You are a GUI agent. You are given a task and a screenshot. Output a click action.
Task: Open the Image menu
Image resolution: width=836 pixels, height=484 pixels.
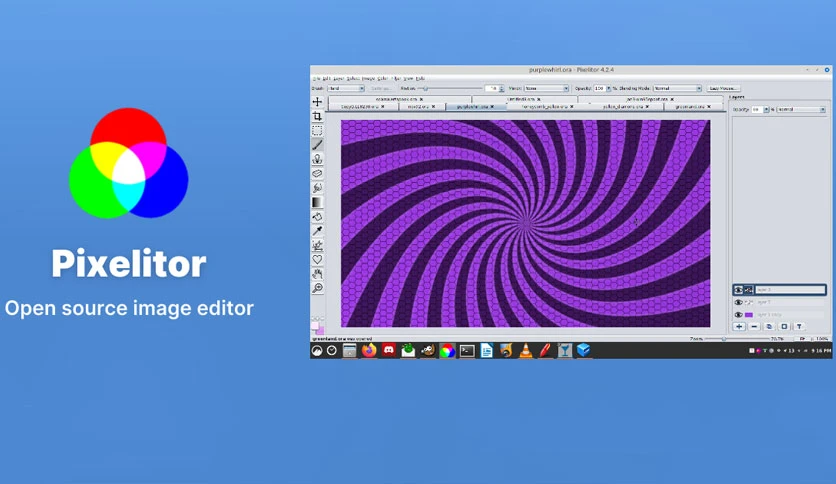coord(368,78)
